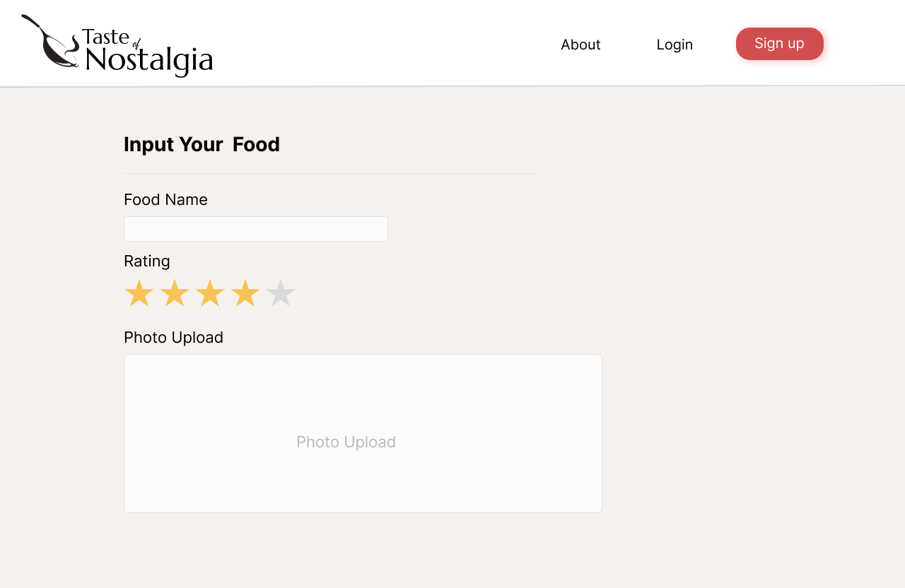Click the Input Your Food heading
The height and width of the screenshot is (588, 905).
(x=202, y=144)
